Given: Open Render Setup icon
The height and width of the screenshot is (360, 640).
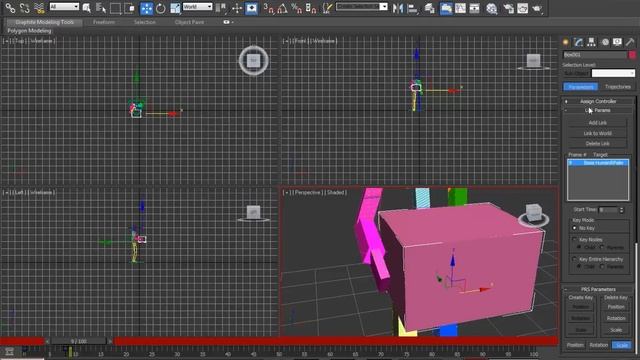Looking at the screenshot, I should pyautogui.click(x=508, y=8).
